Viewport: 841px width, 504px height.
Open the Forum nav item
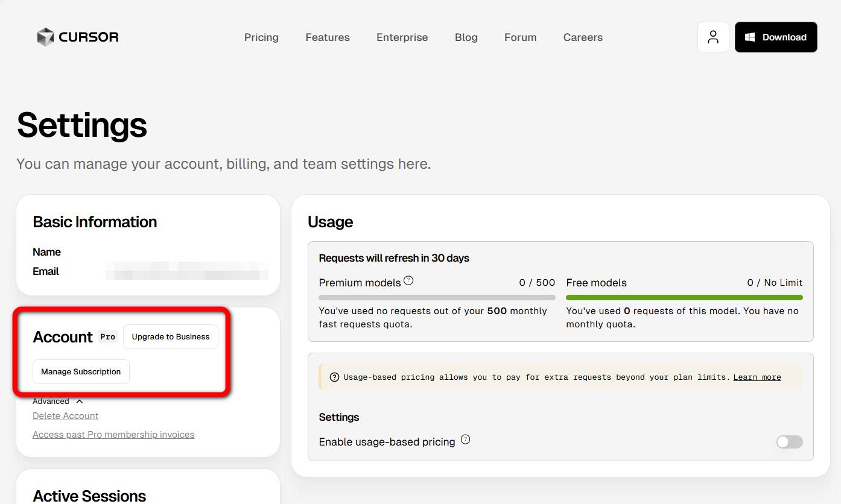click(x=521, y=37)
